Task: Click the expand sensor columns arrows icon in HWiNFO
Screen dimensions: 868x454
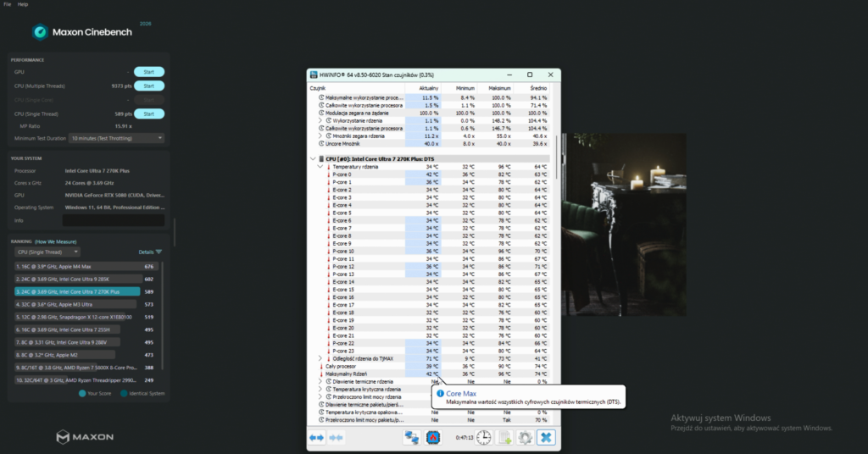Action: 317,437
